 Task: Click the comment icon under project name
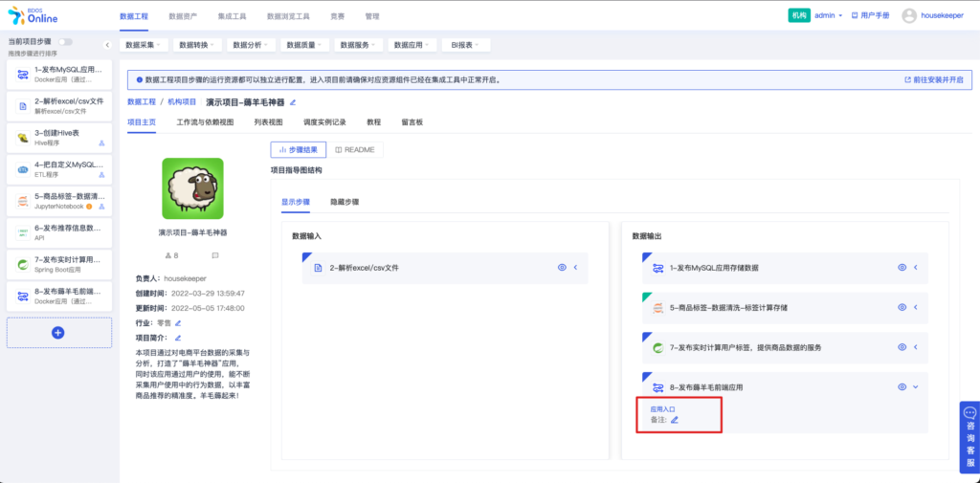click(215, 255)
